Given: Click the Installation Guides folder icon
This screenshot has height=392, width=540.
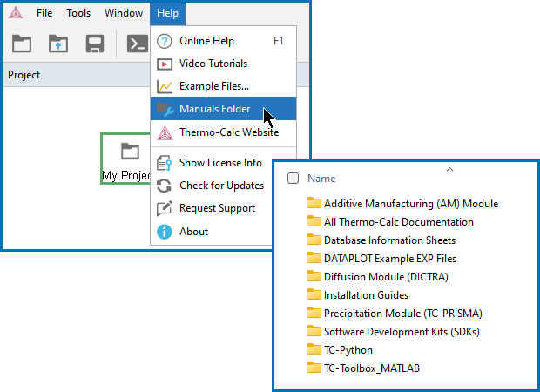Looking at the screenshot, I should tap(314, 294).
